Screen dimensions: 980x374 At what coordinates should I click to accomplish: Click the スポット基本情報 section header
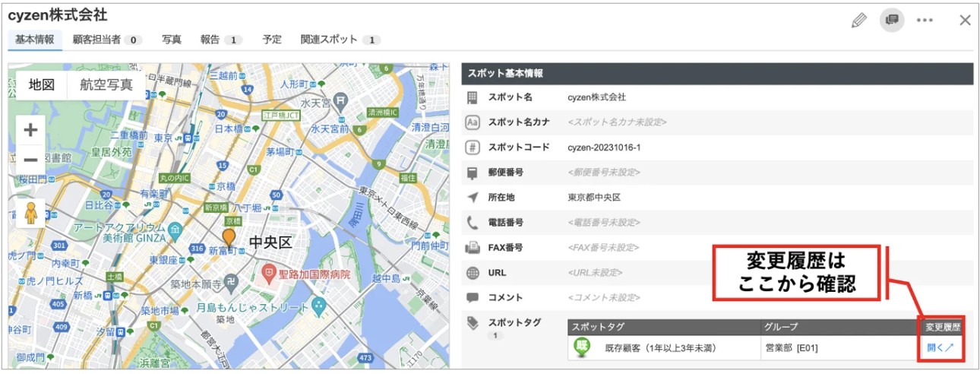(717, 74)
